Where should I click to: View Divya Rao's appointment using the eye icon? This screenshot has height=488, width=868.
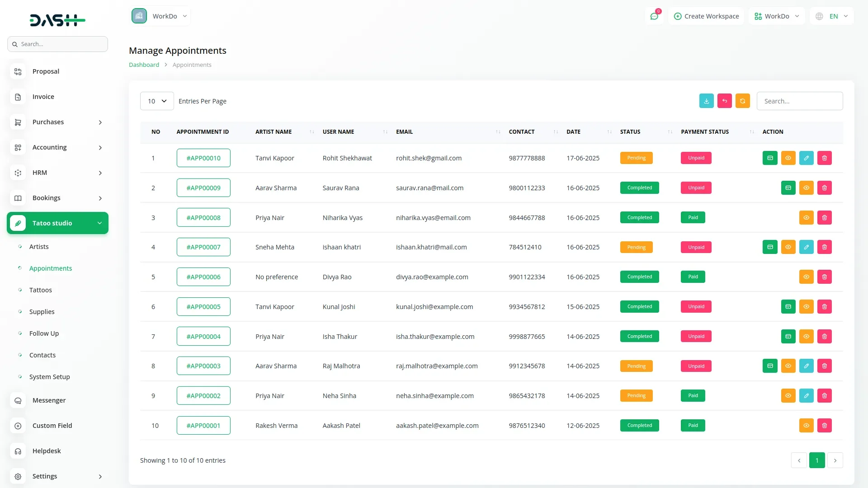tap(806, 277)
